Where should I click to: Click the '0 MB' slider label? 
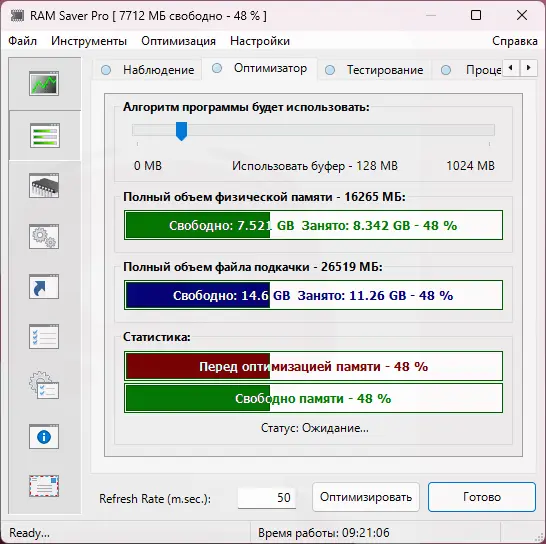tap(148, 166)
